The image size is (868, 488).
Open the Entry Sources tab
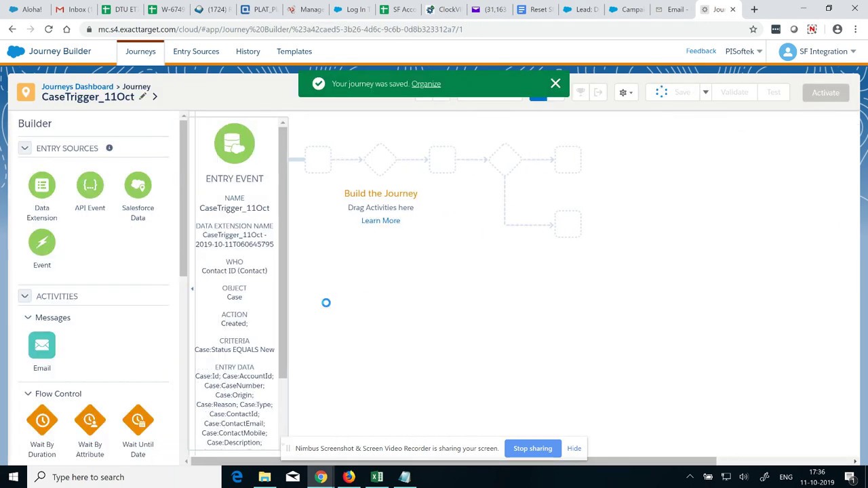click(x=196, y=52)
